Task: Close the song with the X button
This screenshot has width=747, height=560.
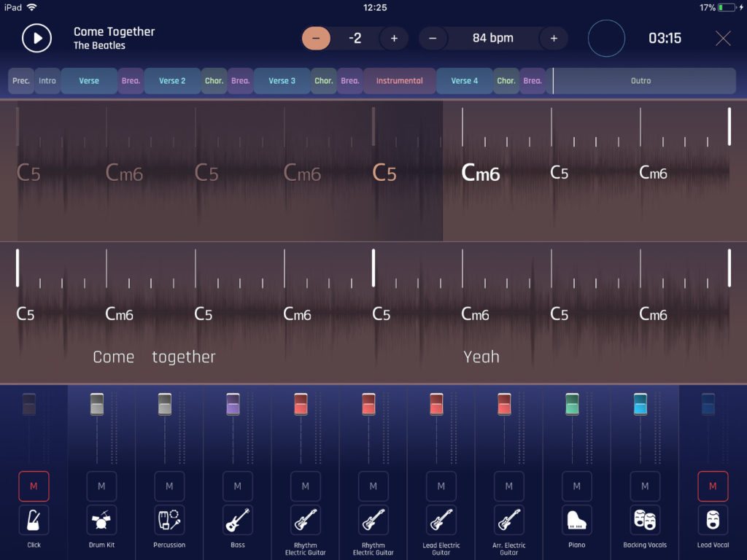Action: (x=723, y=39)
